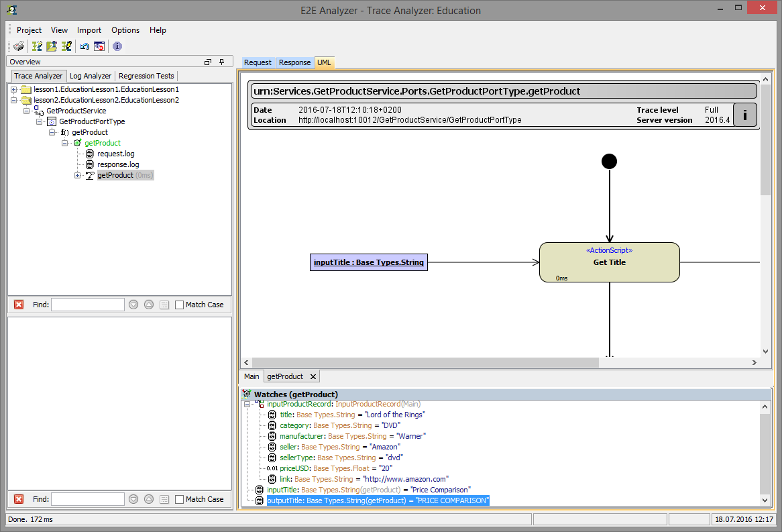Close the bottom Find bar via its red X icon
This screenshot has width=782, height=532.
(x=19, y=498)
